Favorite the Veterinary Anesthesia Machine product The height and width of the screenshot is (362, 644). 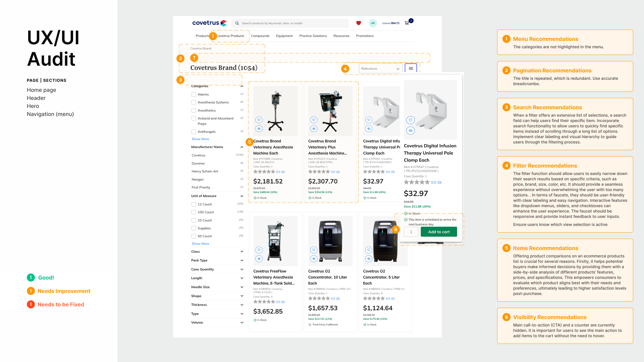click(259, 120)
